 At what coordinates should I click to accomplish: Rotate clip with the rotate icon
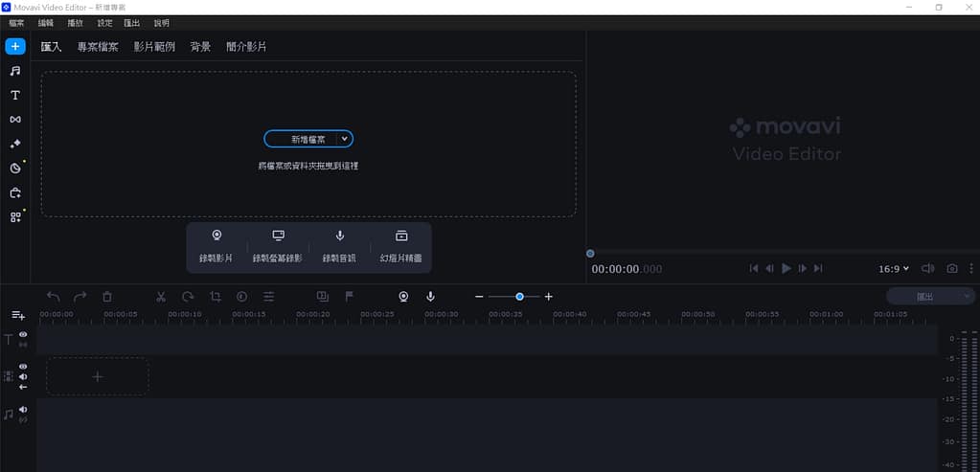click(x=188, y=297)
